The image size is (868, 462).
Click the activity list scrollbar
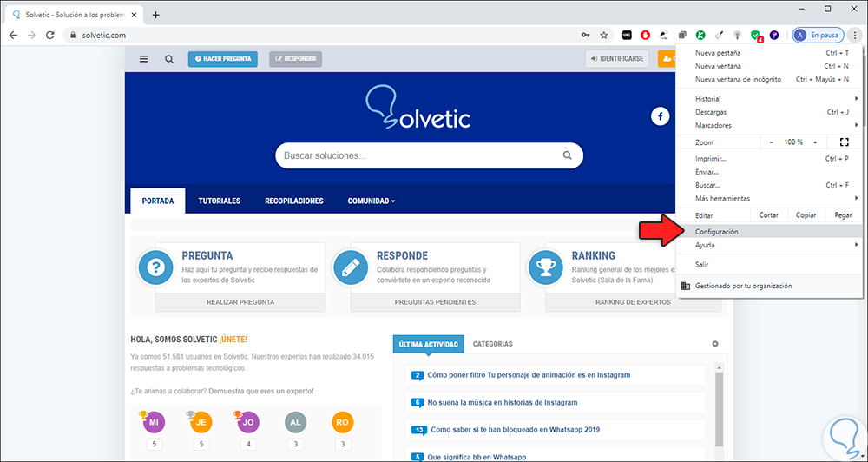[719, 411]
